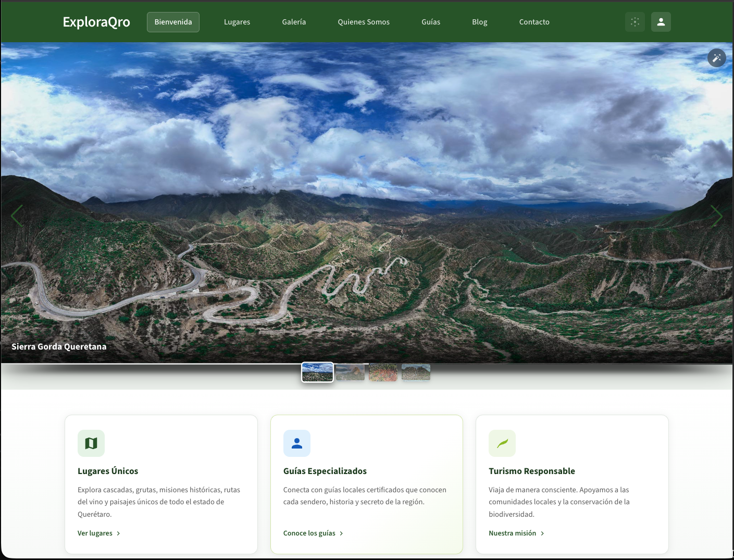Open the Blog section

479,22
